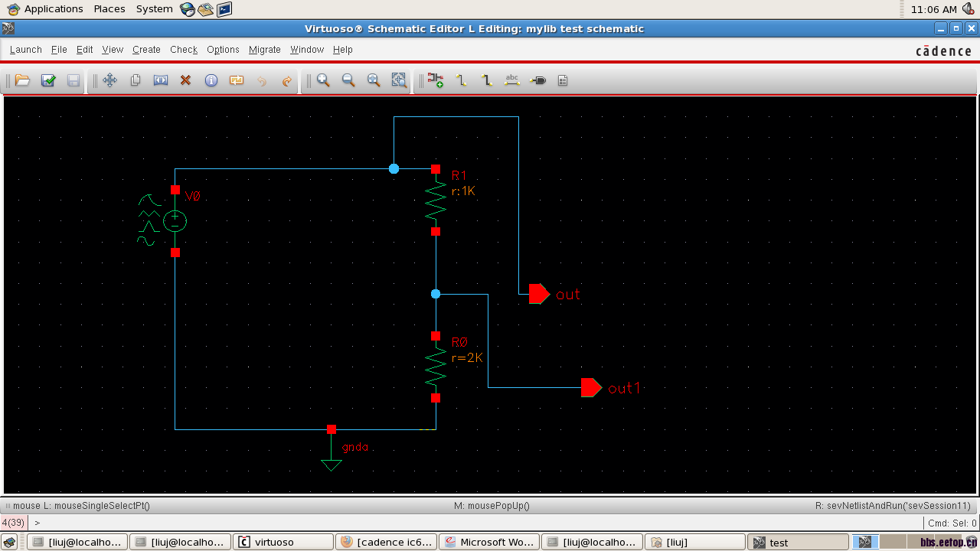Click the Zoom In magnifier icon
The height and width of the screenshot is (551, 980).
coord(323,80)
